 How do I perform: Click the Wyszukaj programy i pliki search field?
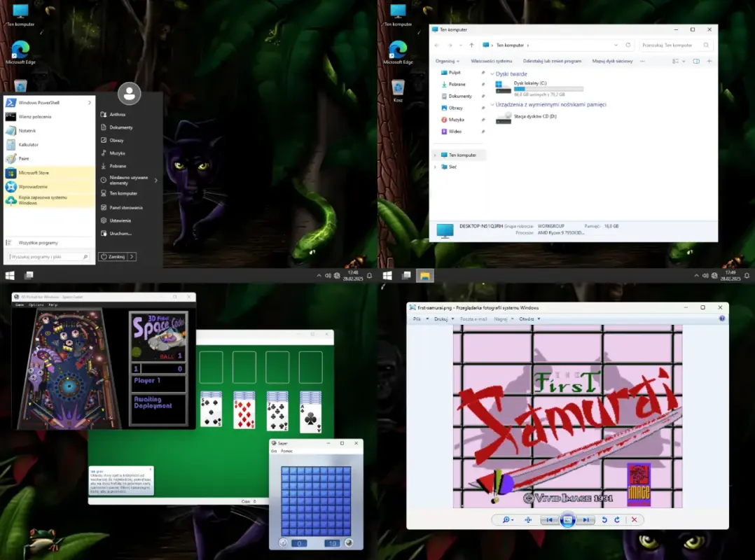pos(48,257)
